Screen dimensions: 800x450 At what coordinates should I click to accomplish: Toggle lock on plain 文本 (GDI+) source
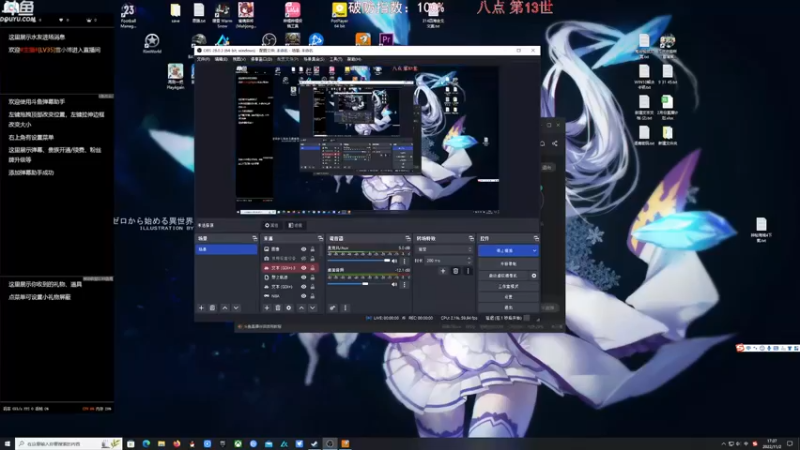click(x=313, y=287)
